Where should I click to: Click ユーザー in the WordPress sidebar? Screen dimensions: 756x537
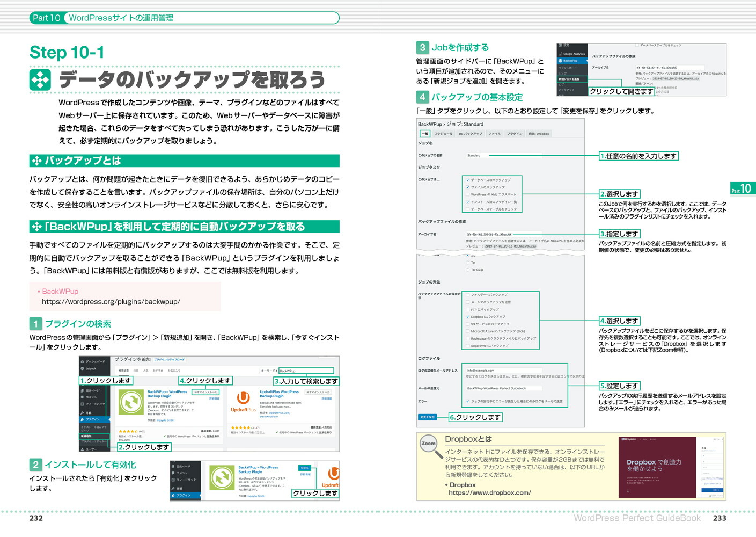(x=89, y=449)
